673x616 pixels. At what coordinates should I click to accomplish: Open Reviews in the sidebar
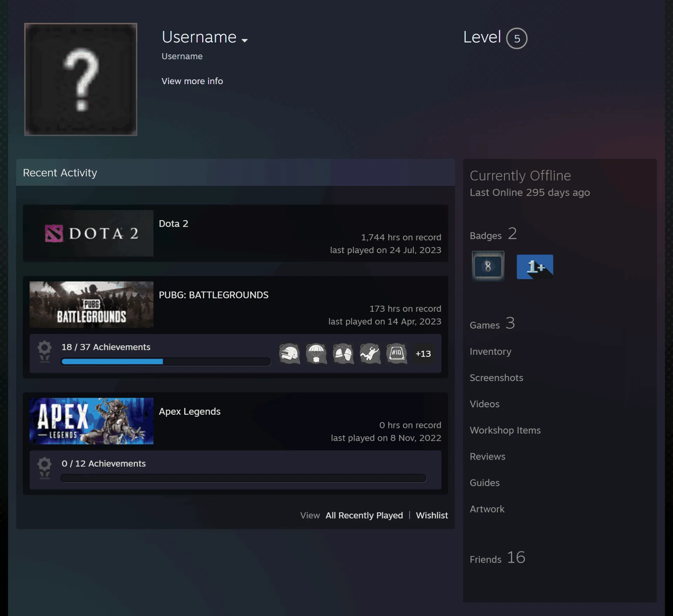(488, 457)
